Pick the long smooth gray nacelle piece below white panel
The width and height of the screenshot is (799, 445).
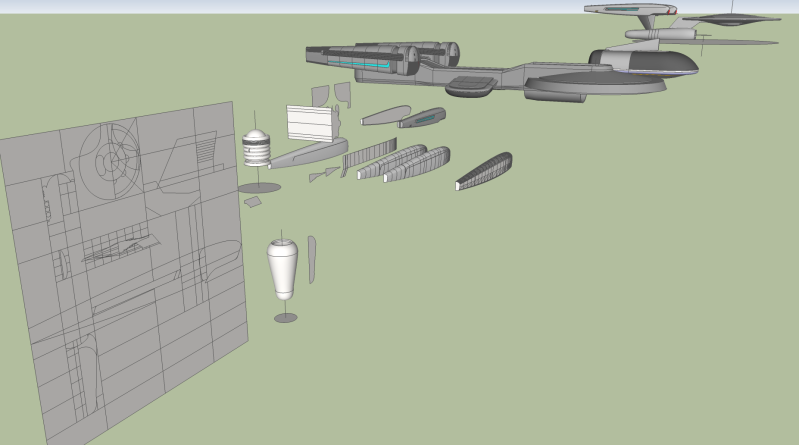308,153
